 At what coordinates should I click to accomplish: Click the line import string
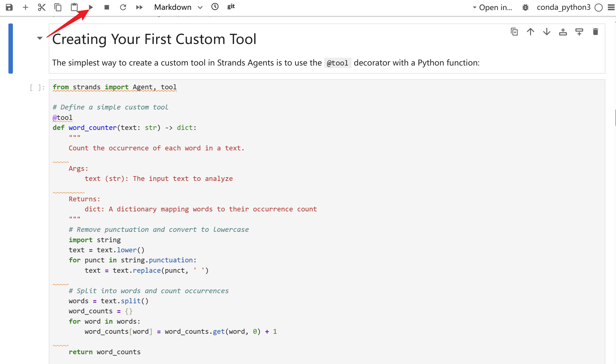[x=95, y=240]
